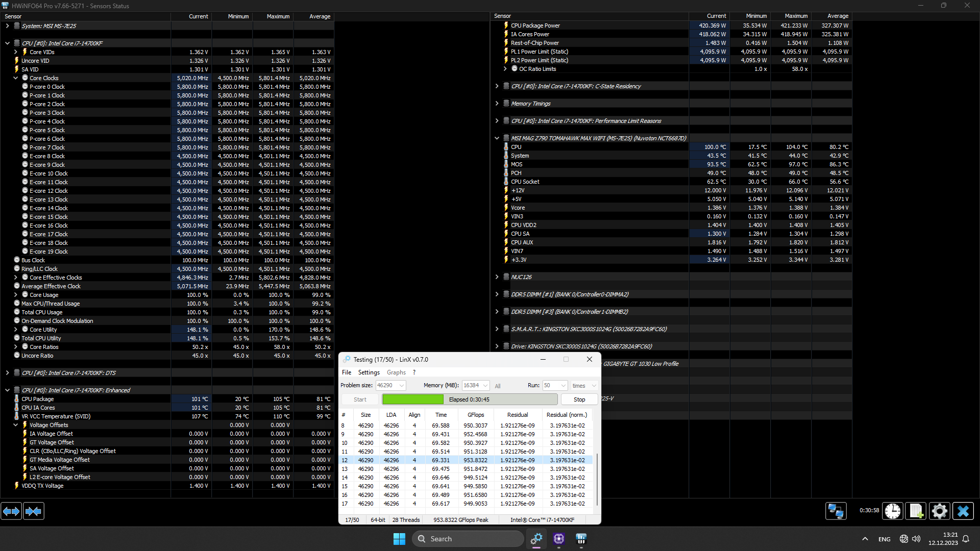Click the shrink sensor columns arrows icon

(34, 511)
